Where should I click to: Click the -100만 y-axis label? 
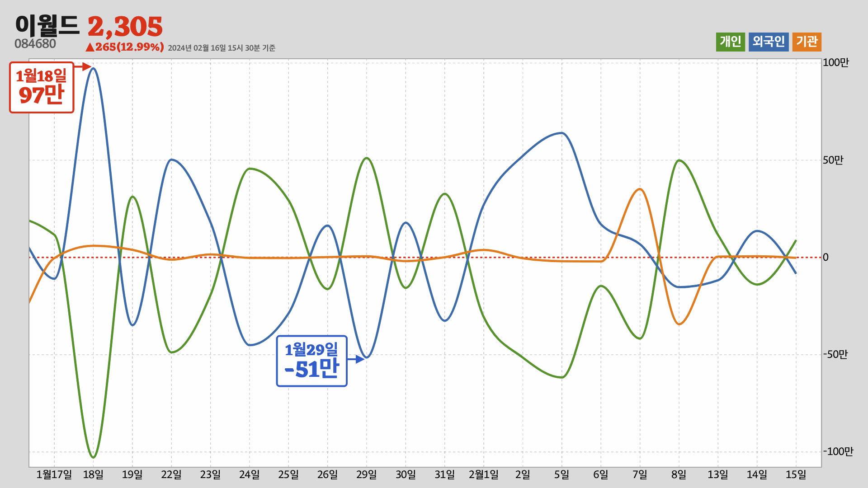coord(838,452)
